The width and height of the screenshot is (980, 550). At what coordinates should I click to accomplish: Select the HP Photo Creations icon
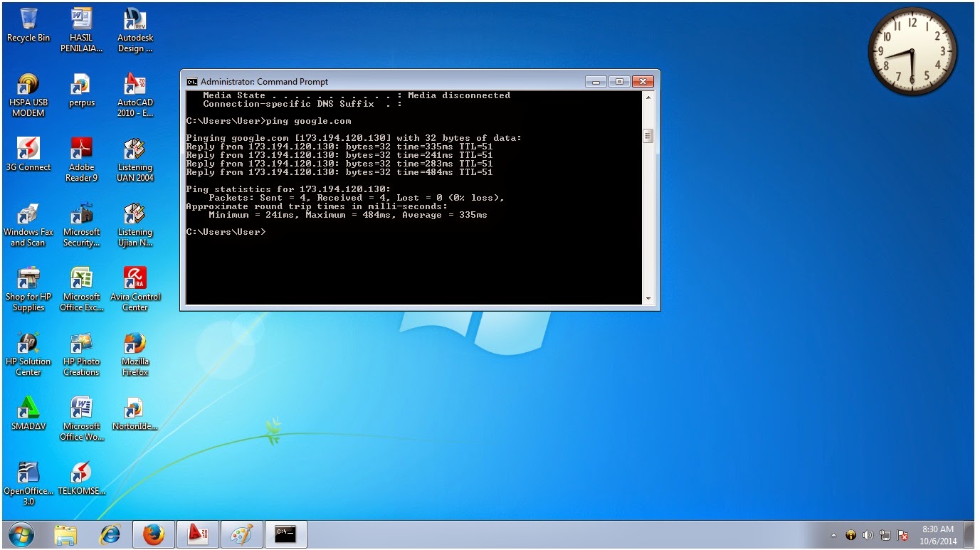[81, 354]
